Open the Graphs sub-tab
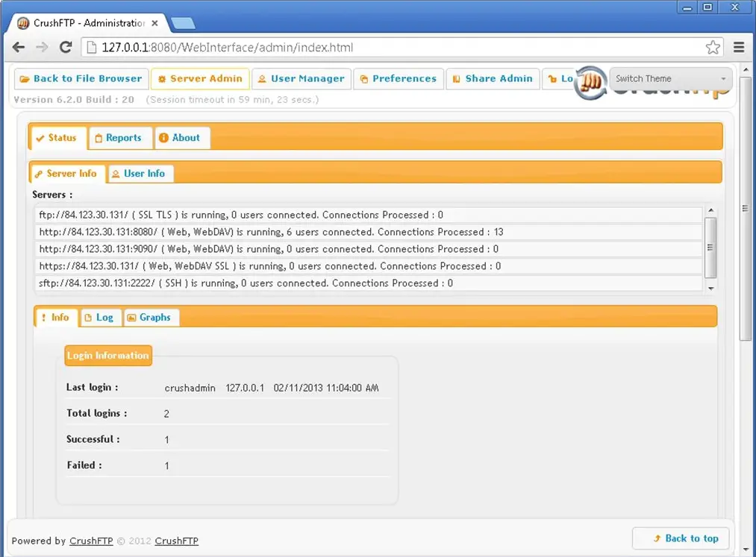 [151, 318]
